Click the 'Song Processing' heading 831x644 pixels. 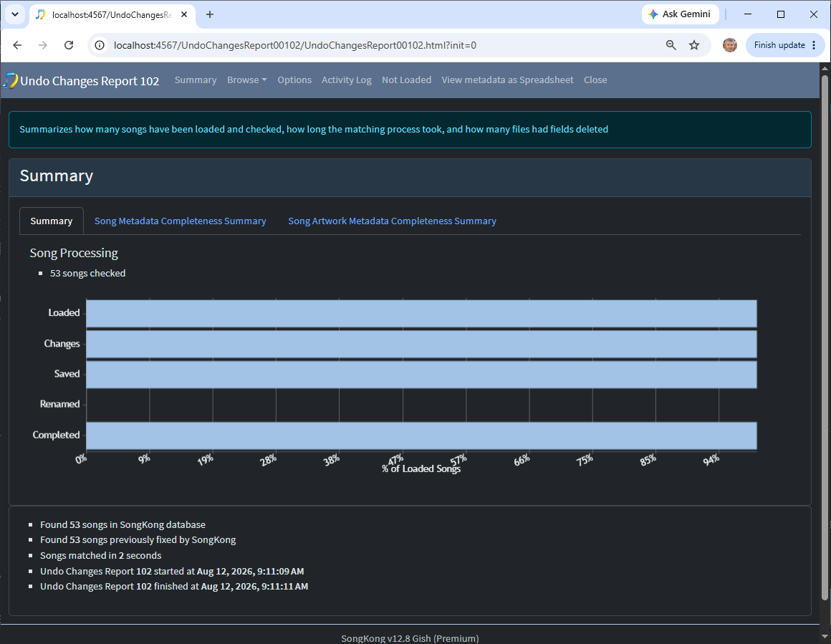pyautogui.click(x=74, y=253)
